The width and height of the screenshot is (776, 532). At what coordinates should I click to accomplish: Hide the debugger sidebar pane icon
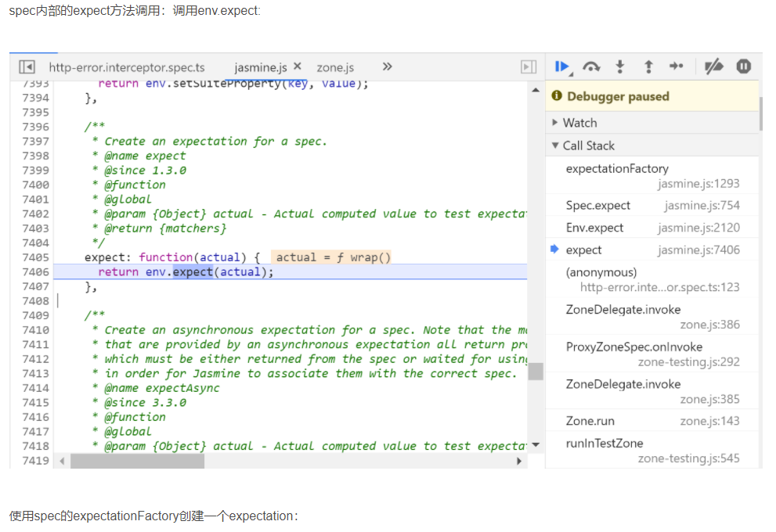[x=529, y=66]
